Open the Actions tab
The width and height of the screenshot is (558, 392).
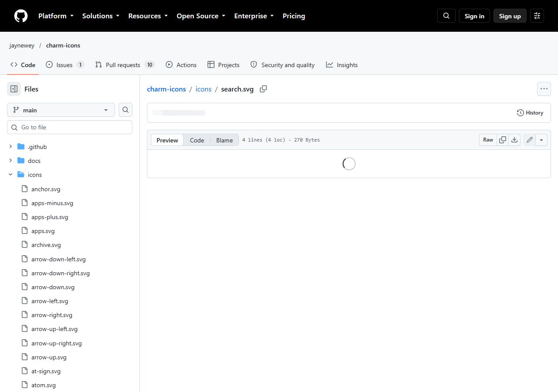(181, 64)
